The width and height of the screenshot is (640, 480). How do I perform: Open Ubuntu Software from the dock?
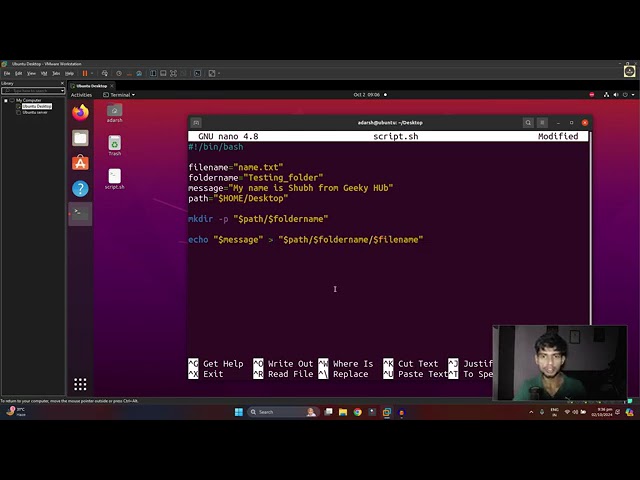80,163
